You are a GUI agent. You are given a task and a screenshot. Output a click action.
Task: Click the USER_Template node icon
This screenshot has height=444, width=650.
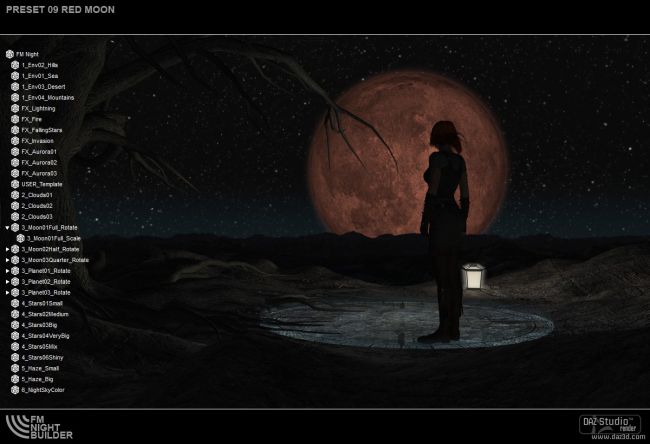coord(15,184)
